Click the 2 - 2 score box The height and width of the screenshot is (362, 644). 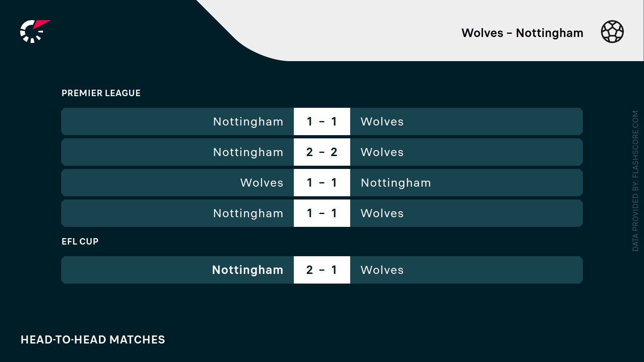(x=322, y=152)
